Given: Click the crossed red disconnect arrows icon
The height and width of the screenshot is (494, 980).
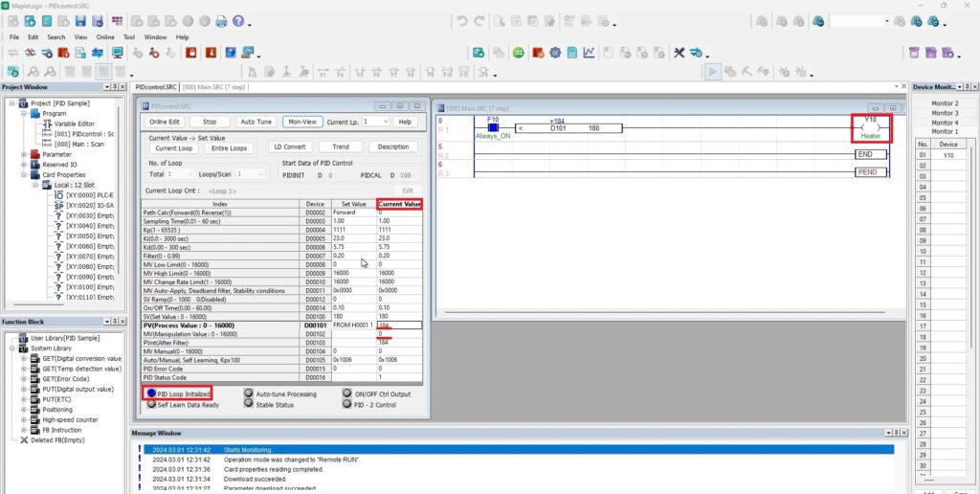Looking at the screenshot, I should coord(30,53).
